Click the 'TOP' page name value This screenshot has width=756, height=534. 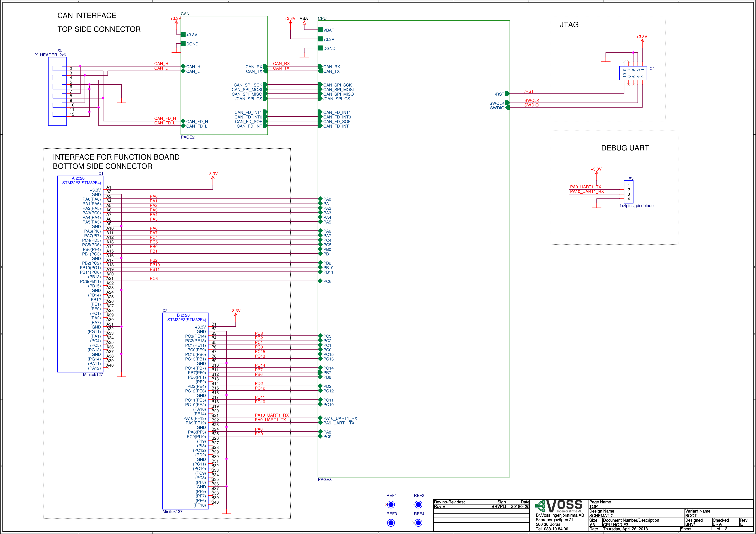click(593, 506)
